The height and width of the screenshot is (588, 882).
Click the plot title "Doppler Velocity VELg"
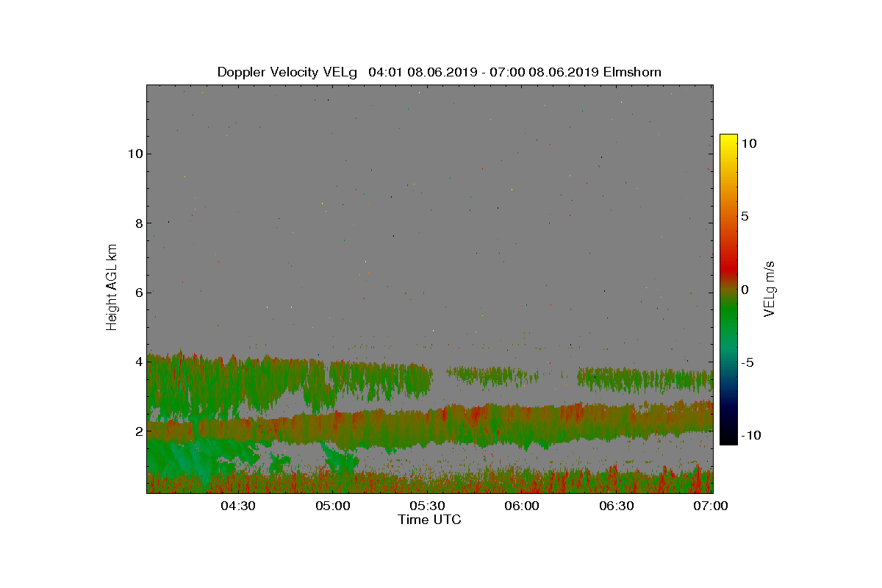click(x=287, y=72)
